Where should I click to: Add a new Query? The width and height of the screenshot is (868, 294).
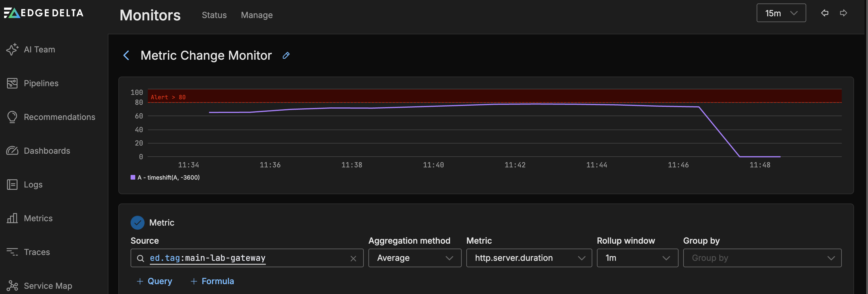point(154,281)
